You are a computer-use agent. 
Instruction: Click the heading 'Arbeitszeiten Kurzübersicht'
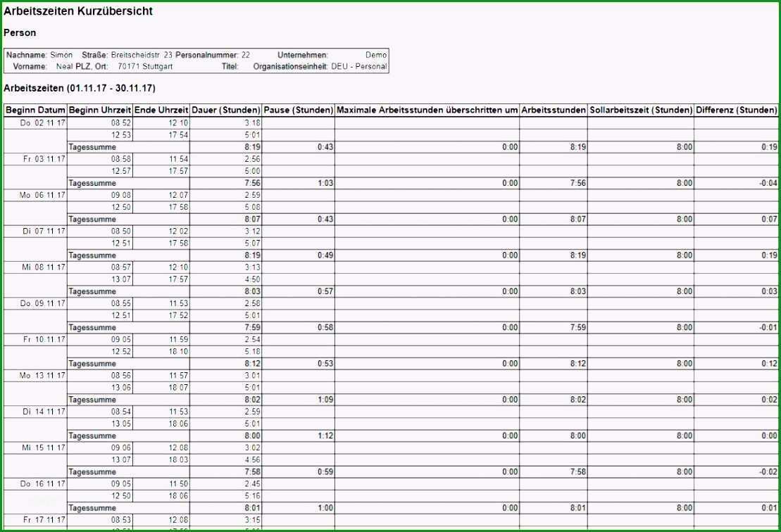point(78,11)
